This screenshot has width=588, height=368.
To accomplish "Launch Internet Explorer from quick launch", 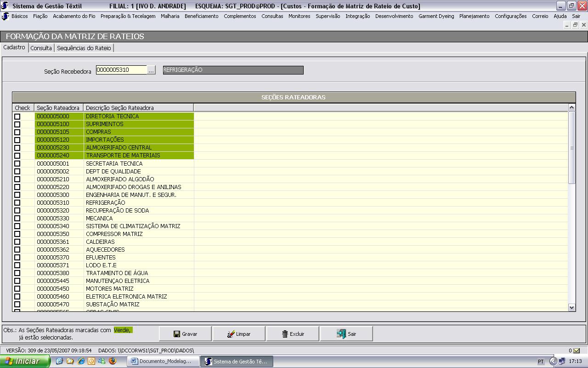I will click(x=81, y=361).
